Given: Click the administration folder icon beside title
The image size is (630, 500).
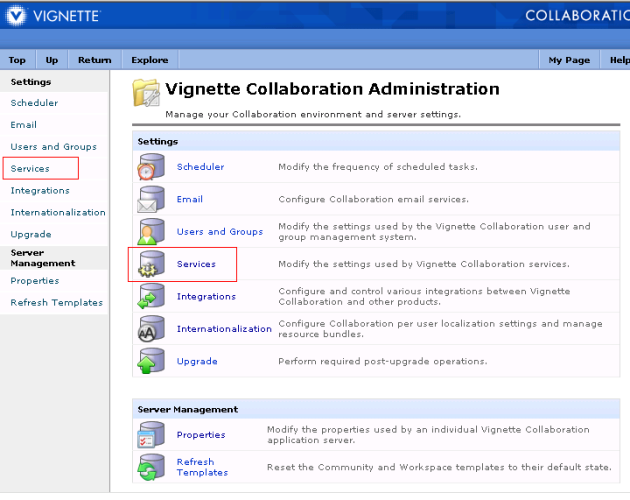Looking at the screenshot, I should [146, 93].
